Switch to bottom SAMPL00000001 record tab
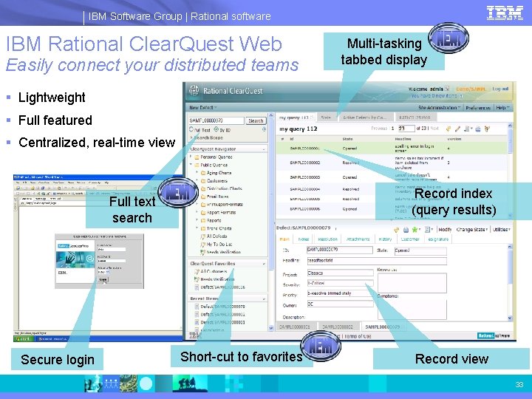Screen dimensions: 532x399 tap(295, 327)
